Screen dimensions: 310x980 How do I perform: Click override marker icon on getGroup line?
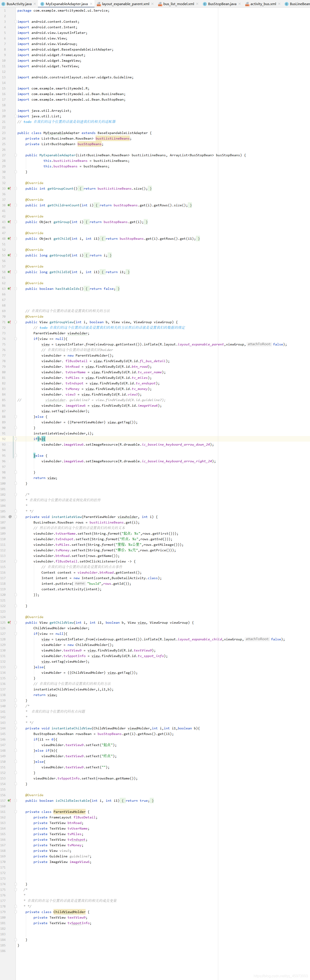[x=9, y=222]
